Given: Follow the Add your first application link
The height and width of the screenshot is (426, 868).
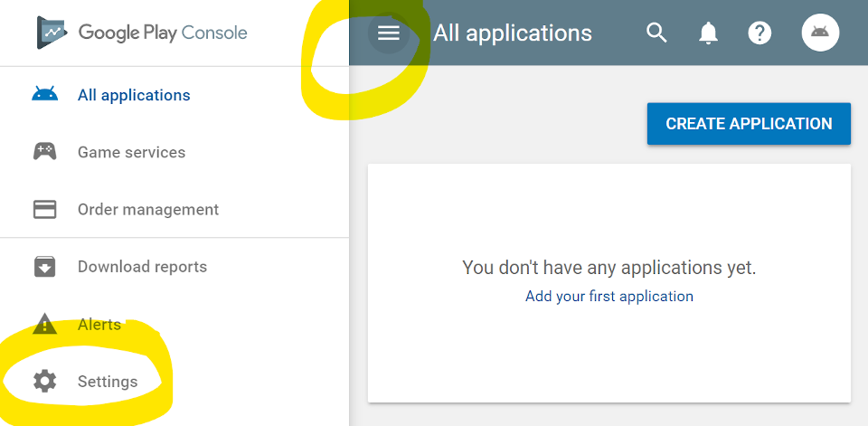Looking at the screenshot, I should 609,296.
